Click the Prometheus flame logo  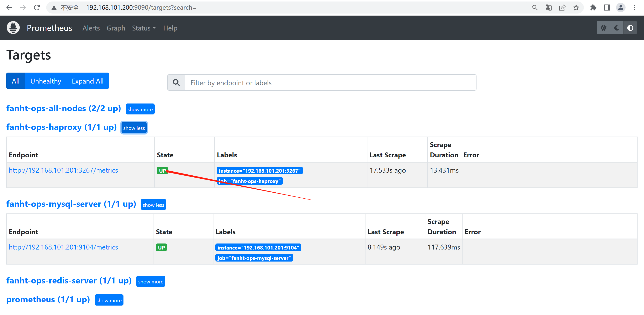13,28
